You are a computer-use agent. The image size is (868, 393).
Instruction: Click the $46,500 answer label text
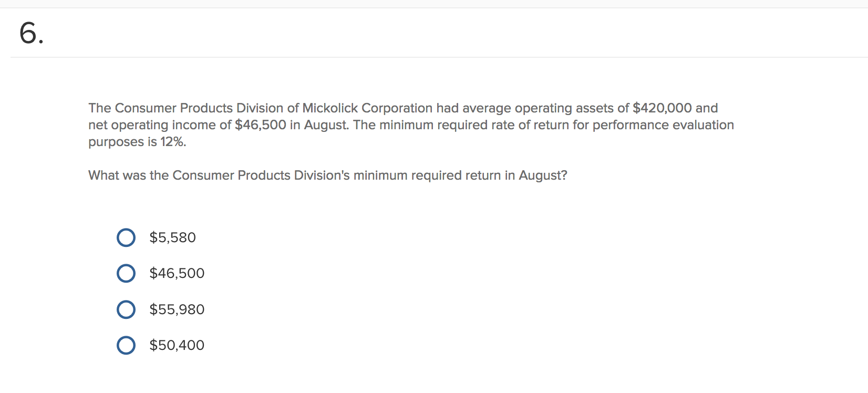[x=177, y=273]
